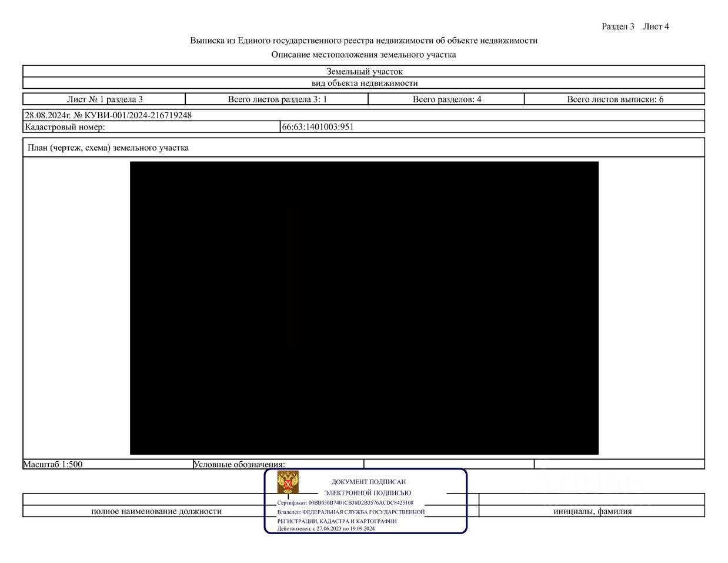Click the blacked-out land plot plan image
This screenshot has height=563, width=728.
click(x=364, y=308)
